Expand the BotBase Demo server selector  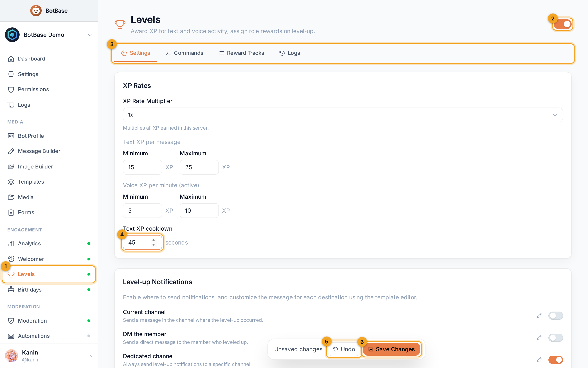[49, 35]
